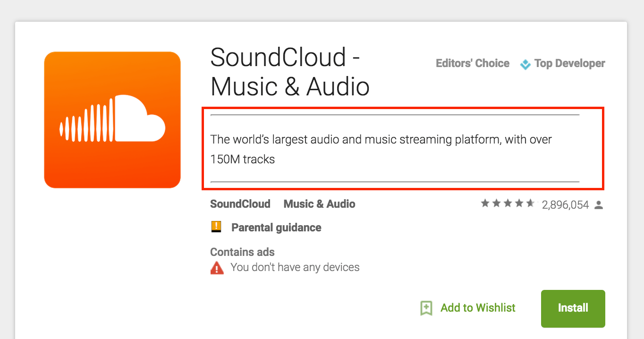Click the Editors' Choice badge
644x339 pixels.
(x=473, y=63)
